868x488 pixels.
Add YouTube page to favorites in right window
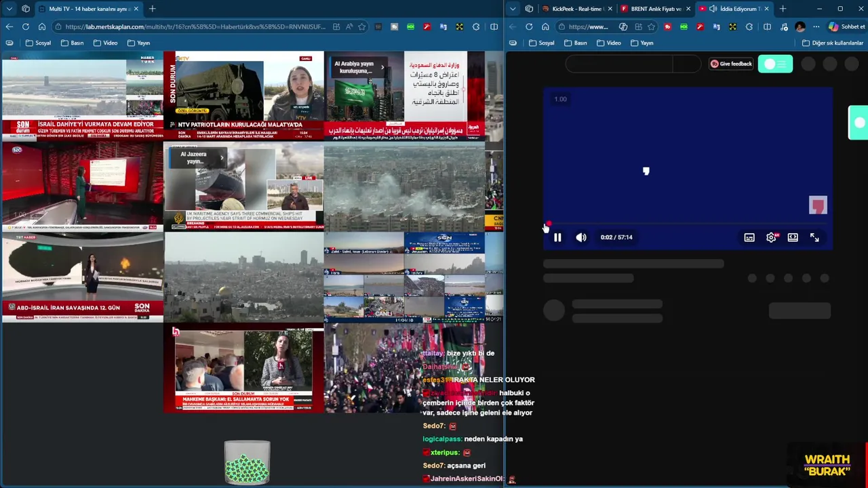[x=651, y=26]
